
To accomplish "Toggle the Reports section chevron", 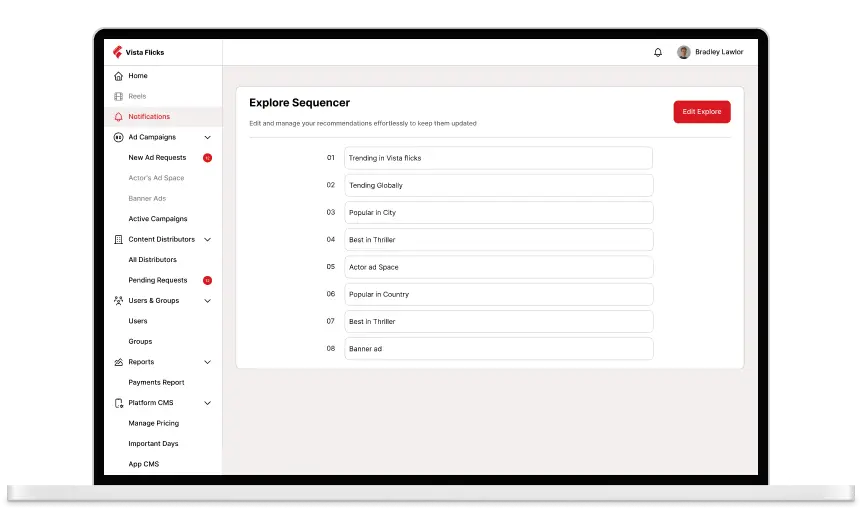I will point(207,362).
